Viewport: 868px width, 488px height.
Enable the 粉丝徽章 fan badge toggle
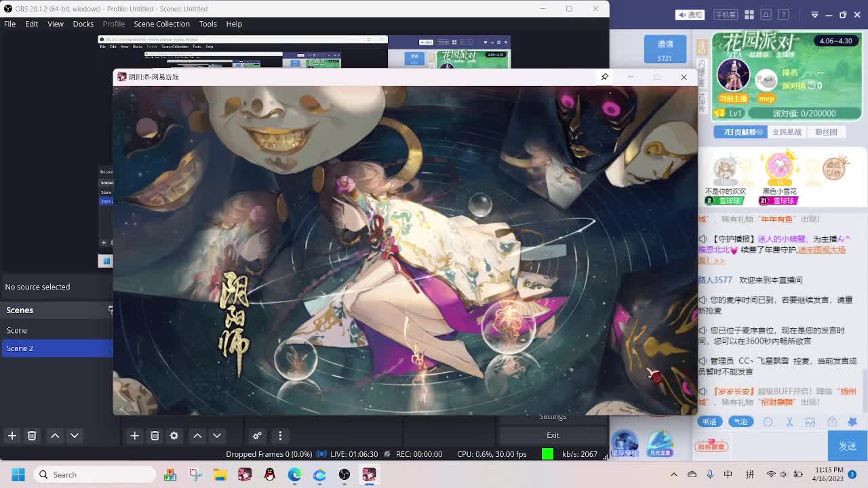click(x=711, y=445)
